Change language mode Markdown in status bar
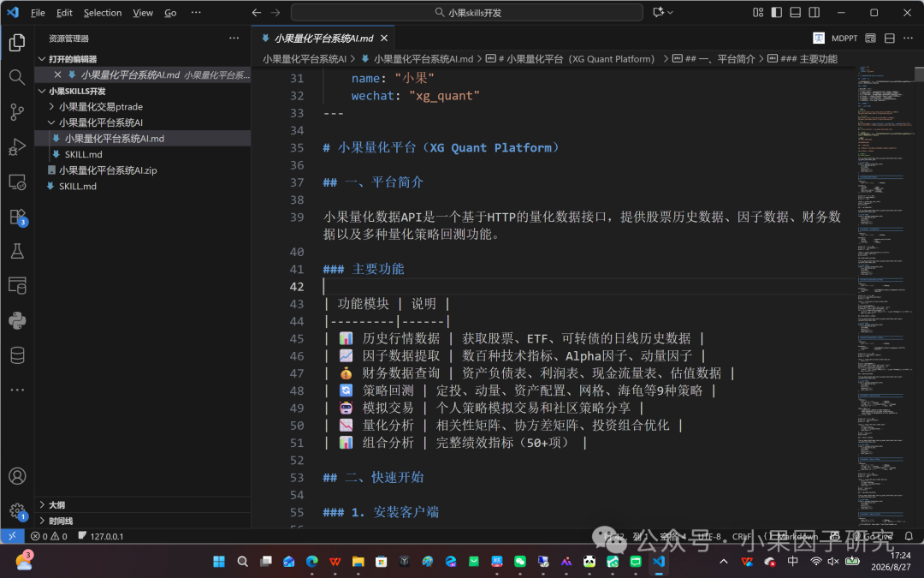Viewport: 924px width, 578px height. (797, 536)
